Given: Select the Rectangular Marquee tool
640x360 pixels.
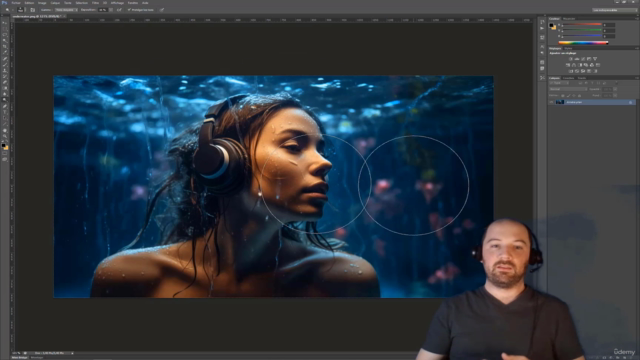Looking at the screenshot, I should pyautogui.click(x=5, y=29).
